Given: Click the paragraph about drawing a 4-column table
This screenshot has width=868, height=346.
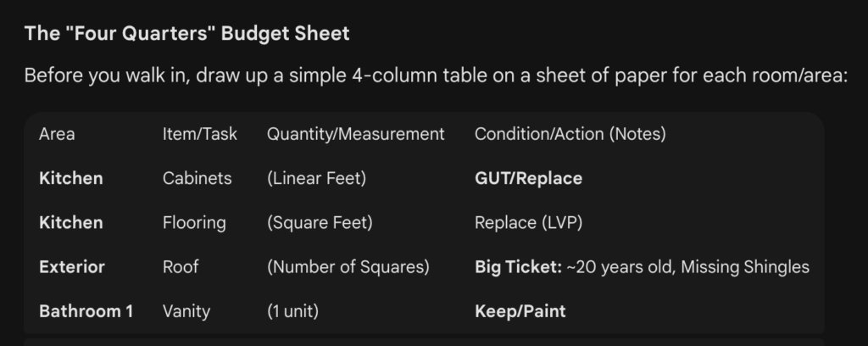Looking at the screenshot, I should tap(436, 75).
